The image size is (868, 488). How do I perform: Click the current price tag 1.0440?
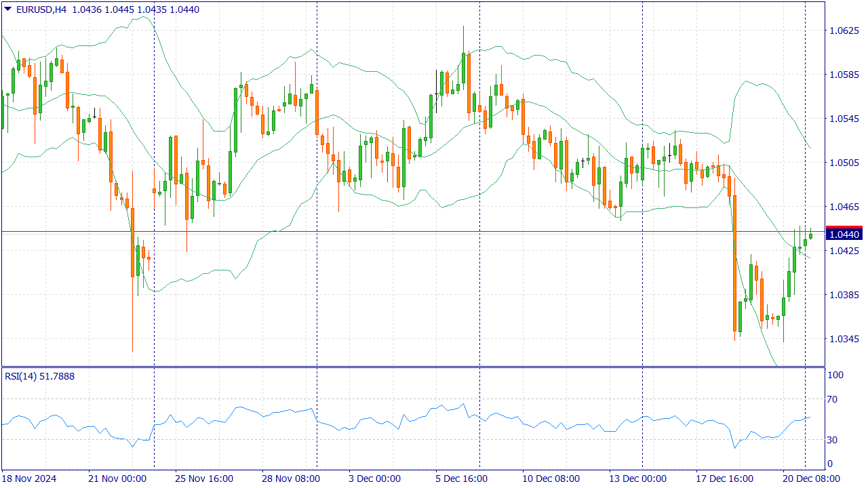[844, 235]
